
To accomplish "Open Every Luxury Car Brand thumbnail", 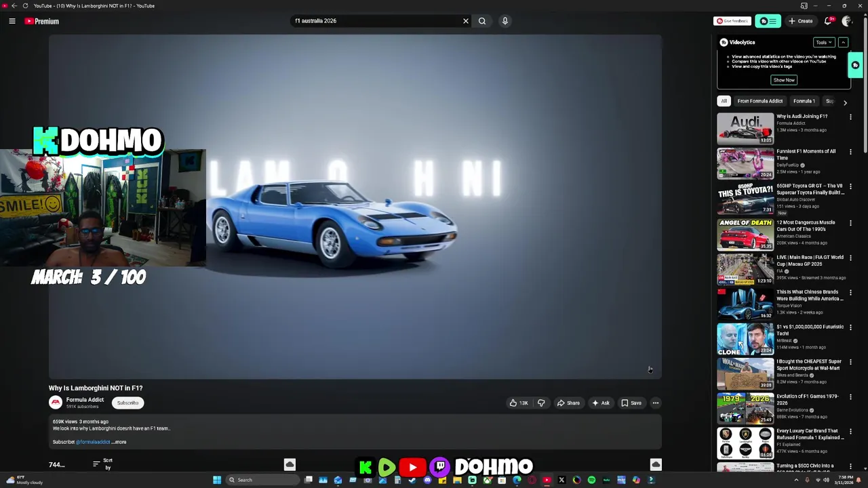I will 745,443.
